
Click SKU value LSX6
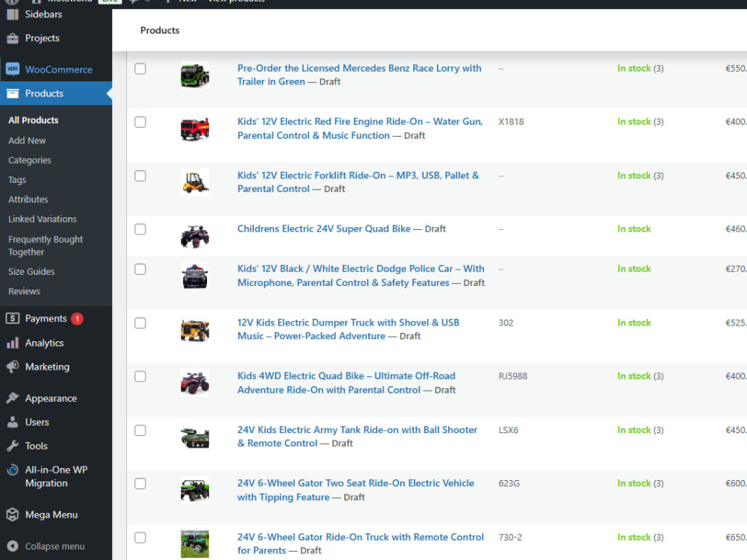(x=508, y=430)
